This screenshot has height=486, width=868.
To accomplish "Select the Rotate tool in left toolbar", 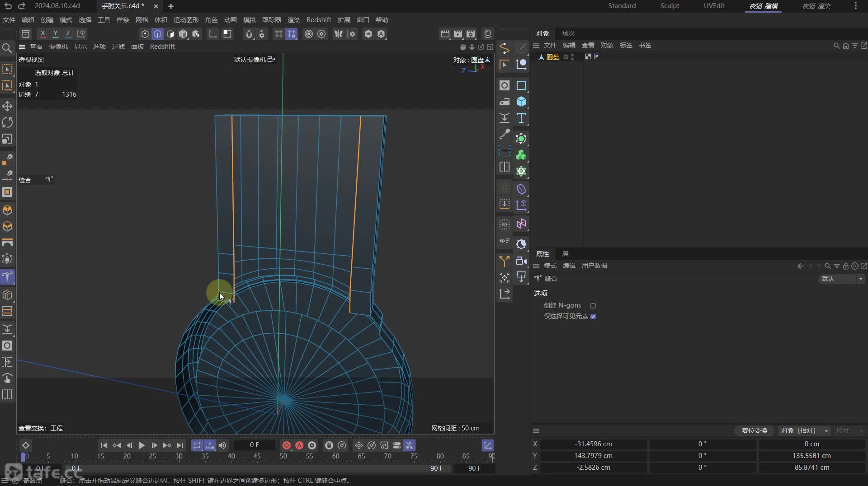I will coord(7,122).
